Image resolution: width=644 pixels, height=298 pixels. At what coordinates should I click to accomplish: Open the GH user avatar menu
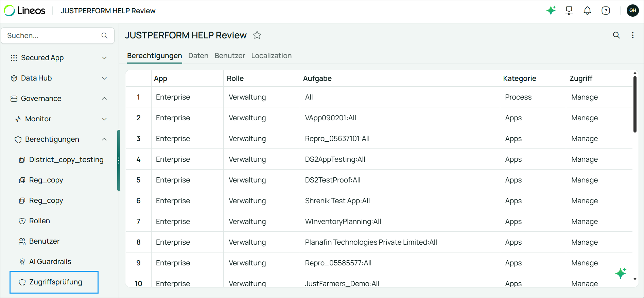pos(632,11)
